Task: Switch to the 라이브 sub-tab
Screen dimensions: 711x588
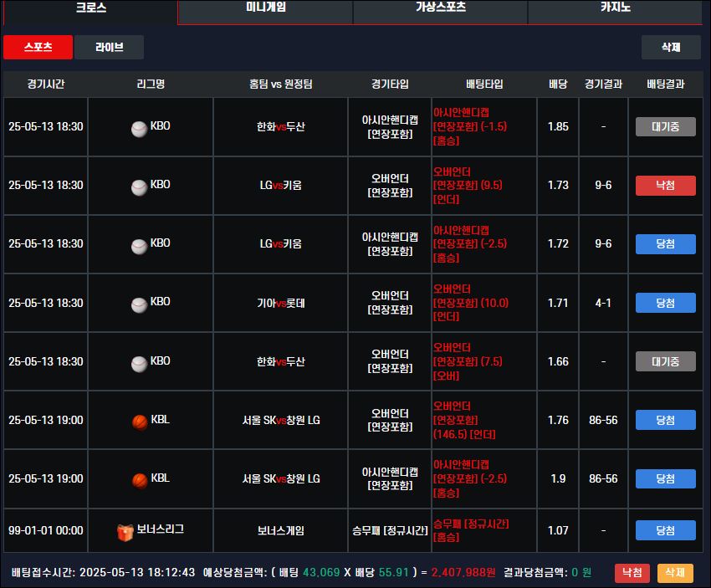Action: [110, 47]
